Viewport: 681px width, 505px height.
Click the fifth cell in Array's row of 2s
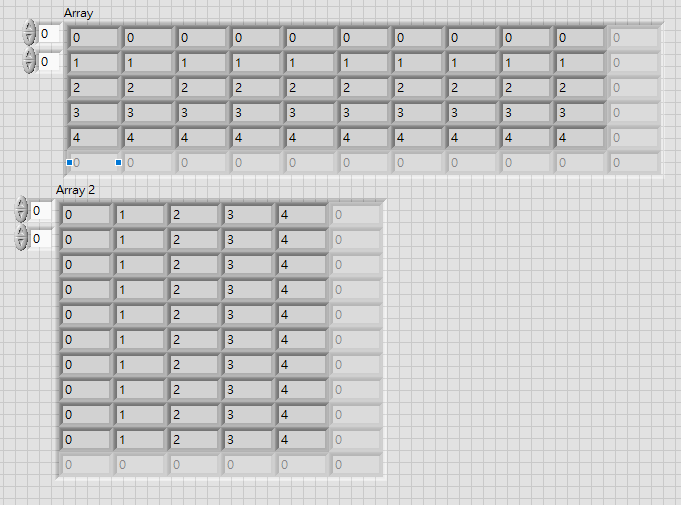pos(310,88)
